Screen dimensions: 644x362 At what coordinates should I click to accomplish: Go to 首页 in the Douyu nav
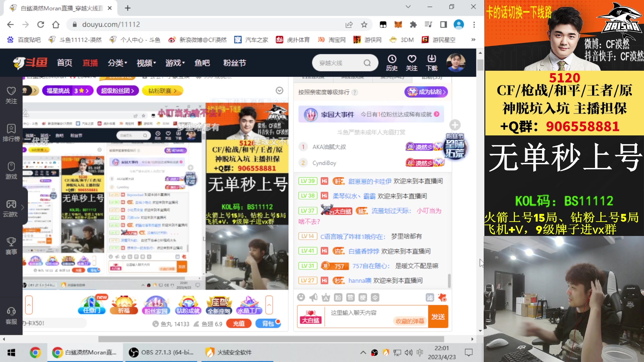(64, 63)
